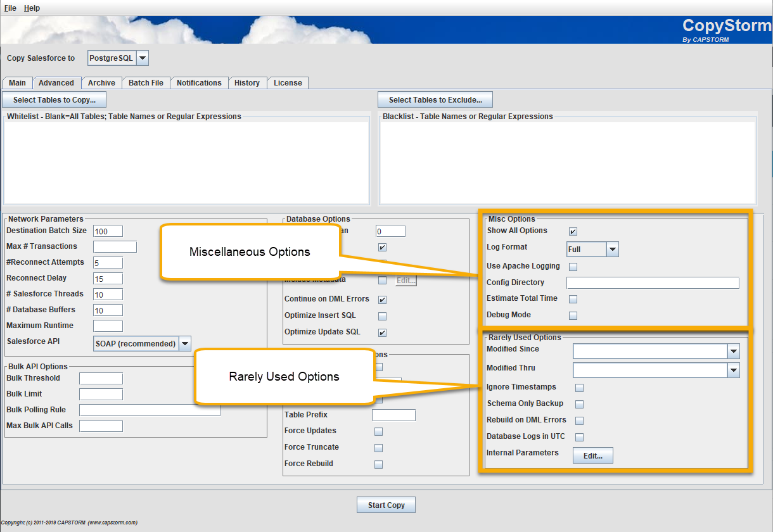Enable Optimize Insert SQL checkbox

pos(382,316)
